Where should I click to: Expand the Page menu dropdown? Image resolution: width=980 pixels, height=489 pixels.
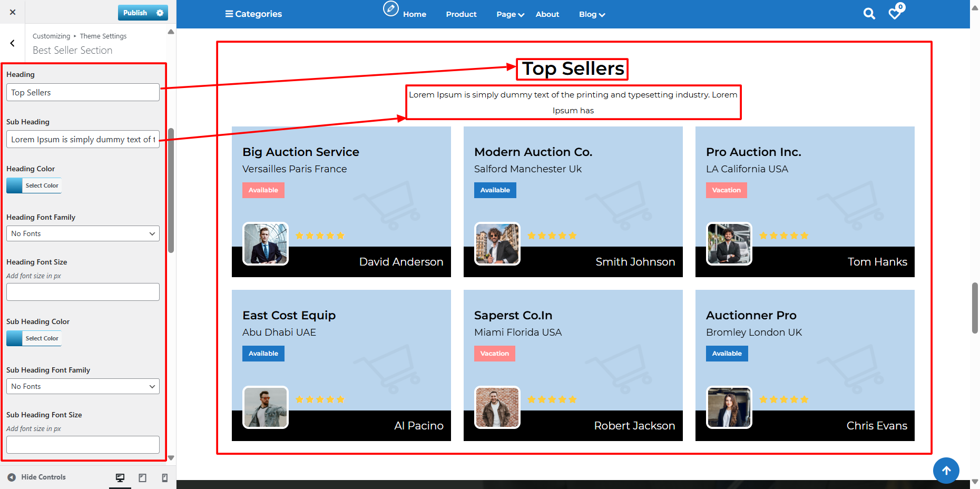pos(510,14)
